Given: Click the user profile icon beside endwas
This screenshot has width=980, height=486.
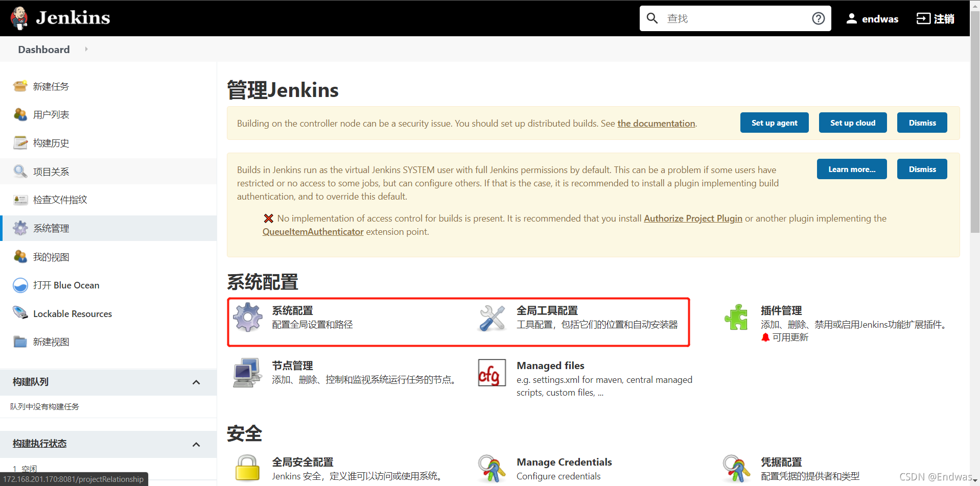Looking at the screenshot, I should click(851, 19).
